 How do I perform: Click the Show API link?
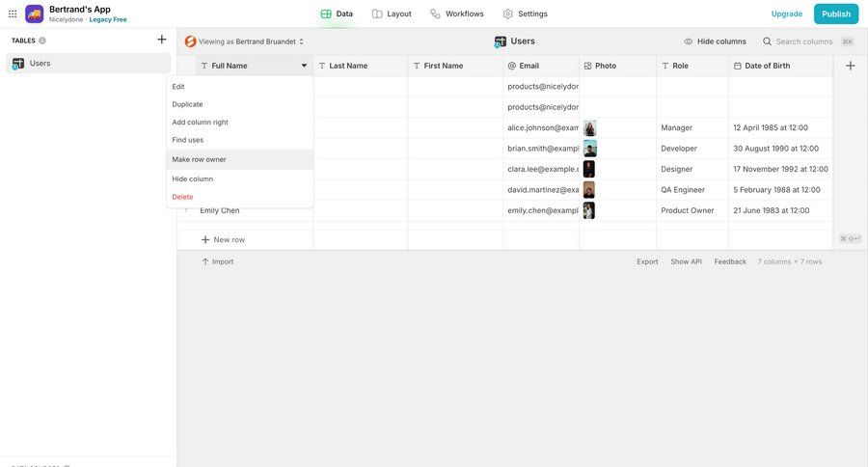[x=686, y=261]
